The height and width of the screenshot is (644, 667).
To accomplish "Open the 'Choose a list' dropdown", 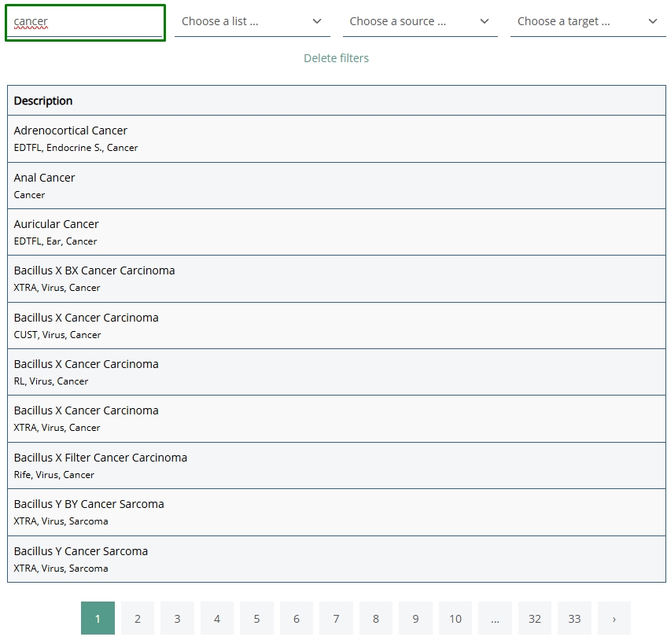I will click(x=252, y=21).
